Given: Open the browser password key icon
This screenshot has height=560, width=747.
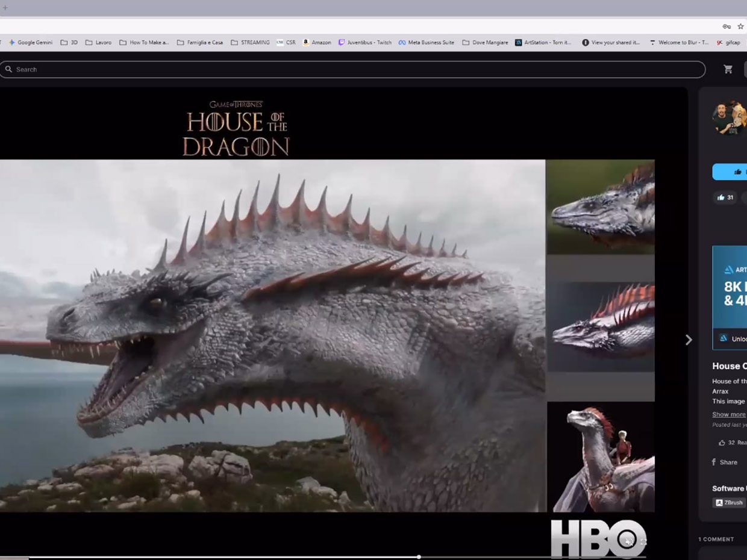Looking at the screenshot, I should pos(727,26).
